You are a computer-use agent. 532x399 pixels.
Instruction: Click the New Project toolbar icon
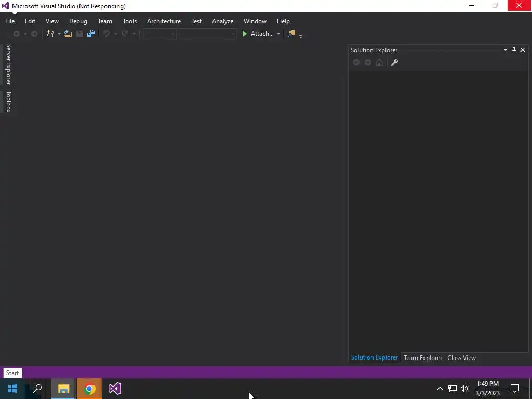[50, 34]
